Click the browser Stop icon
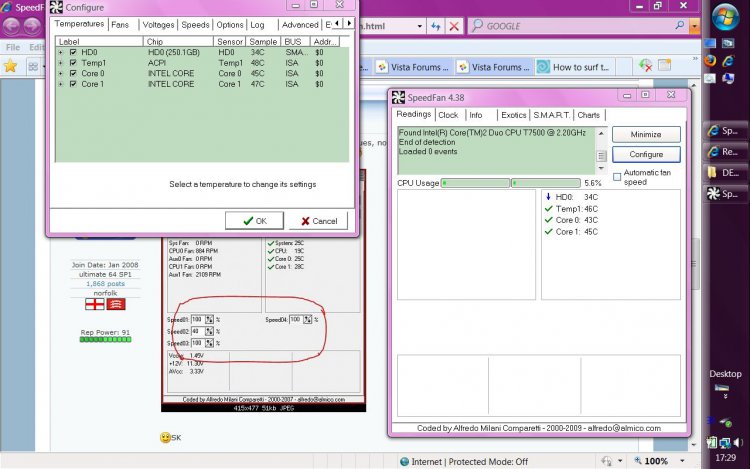This screenshot has height=469, width=750. point(454,26)
